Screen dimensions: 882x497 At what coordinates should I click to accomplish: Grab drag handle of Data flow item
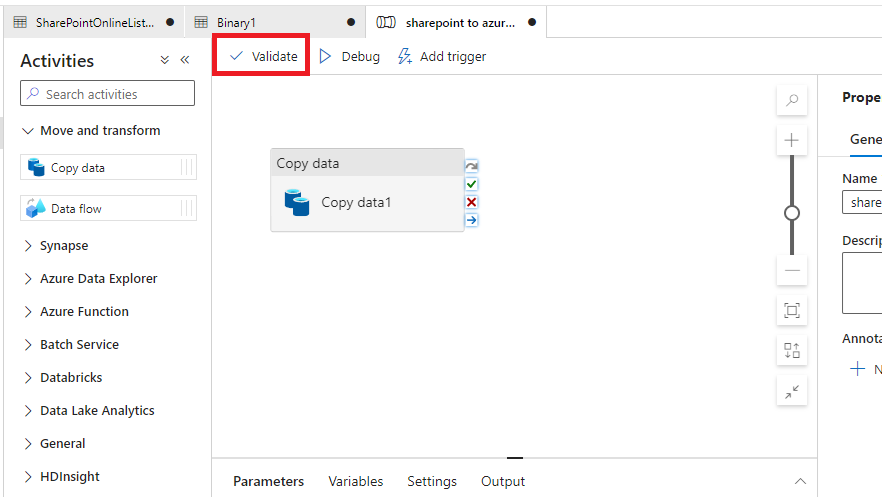(x=187, y=209)
